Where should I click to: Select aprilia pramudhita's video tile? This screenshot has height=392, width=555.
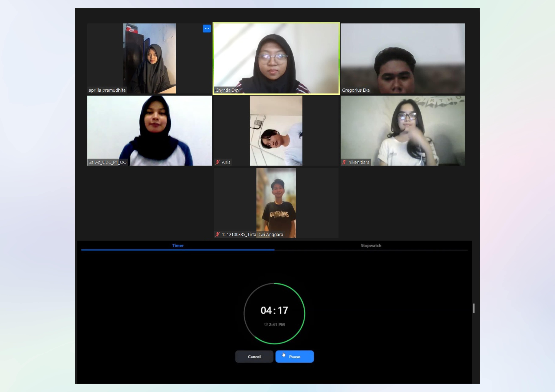(x=149, y=58)
